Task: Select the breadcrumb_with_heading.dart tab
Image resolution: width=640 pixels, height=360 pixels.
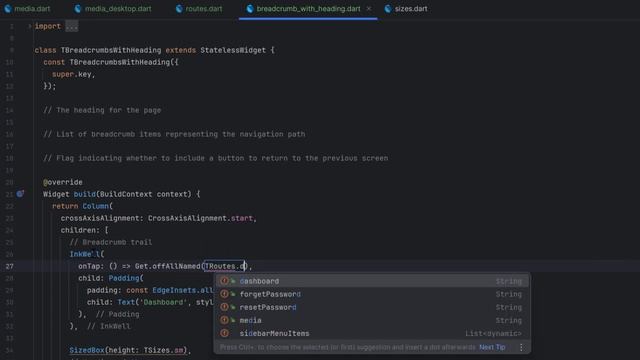Action: 308,9
